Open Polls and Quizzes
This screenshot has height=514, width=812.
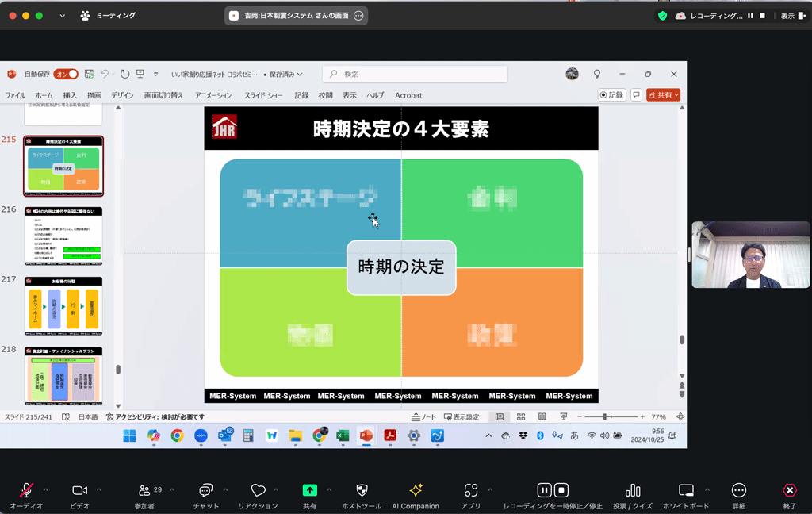click(632, 490)
